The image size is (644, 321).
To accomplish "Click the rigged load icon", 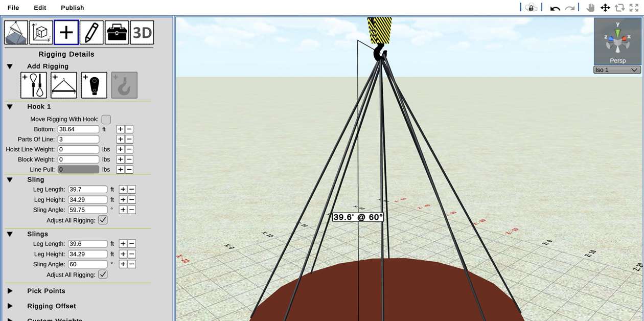I will [16, 32].
